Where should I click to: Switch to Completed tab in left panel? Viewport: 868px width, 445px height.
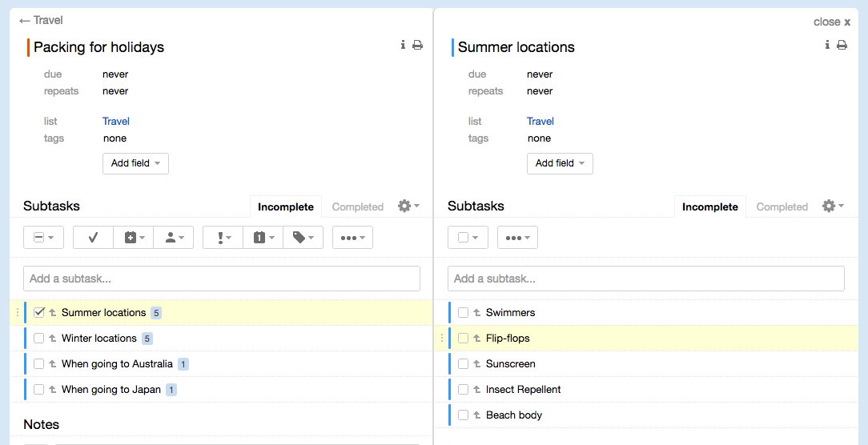[x=358, y=207]
